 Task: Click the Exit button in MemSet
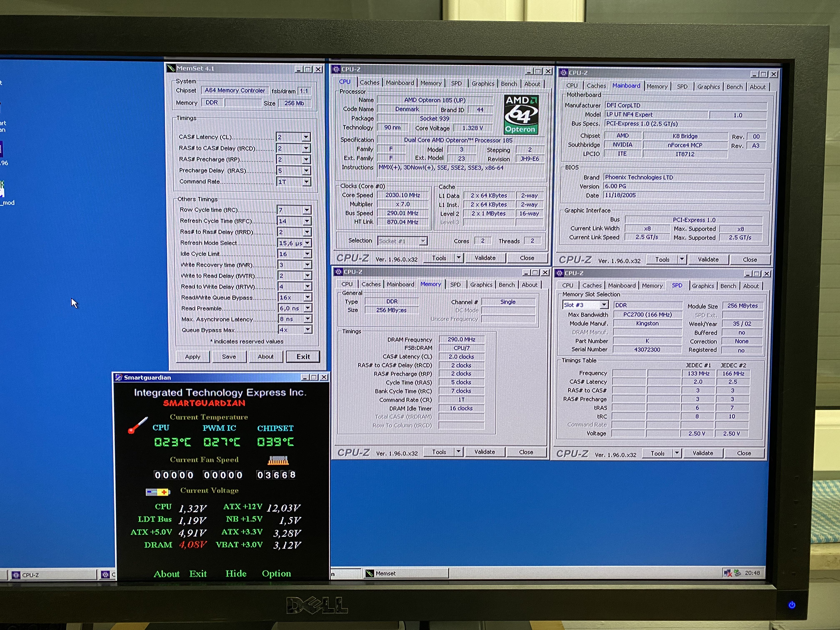(x=303, y=357)
